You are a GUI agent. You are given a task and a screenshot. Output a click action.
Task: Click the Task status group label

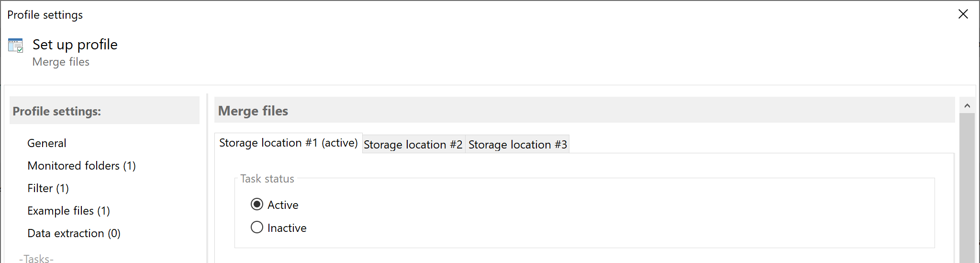(x=267, y=179)
